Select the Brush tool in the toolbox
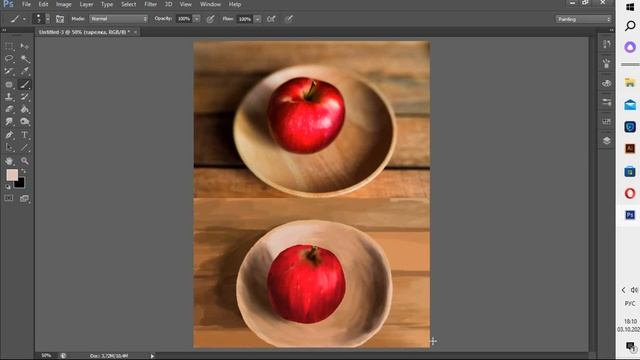 [x=24, y=84]
